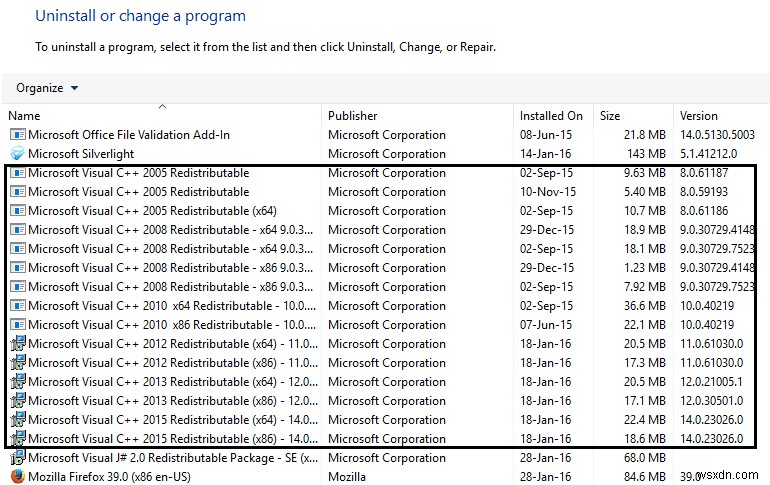Click icon of Visual C++ 2005 Redistributable 8.0.59193
Image resolution: width=770 pixels, height=485 pixels.
(18, 192)
